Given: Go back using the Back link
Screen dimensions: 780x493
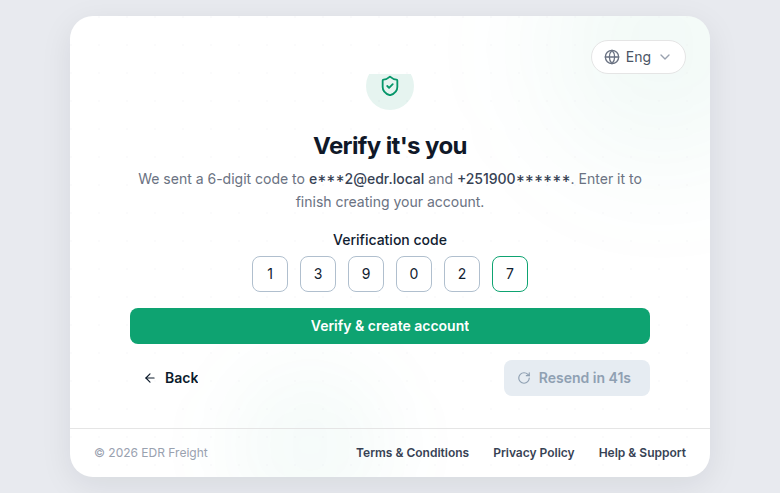Looking at the screenshot, I should pyautogui.click(x=171, y=378).
